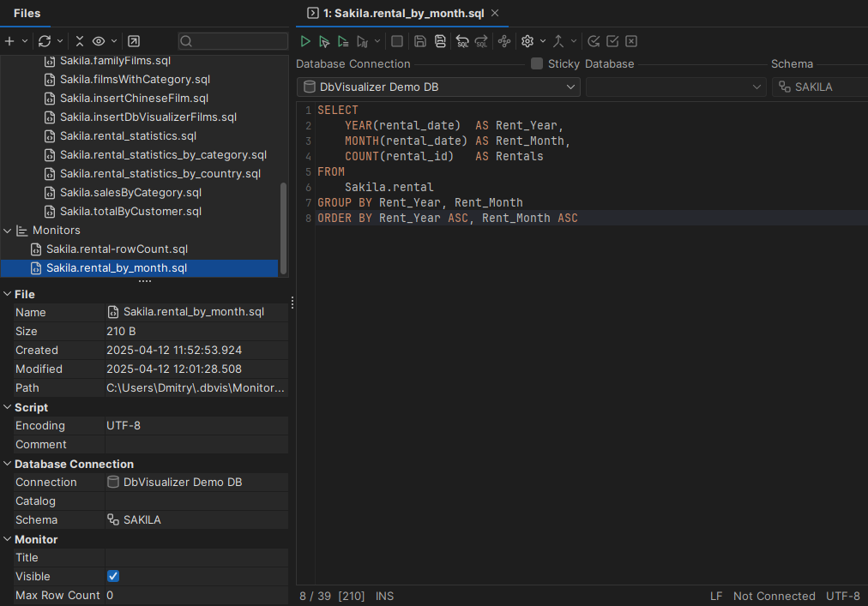Refresh the Files tree with the refresh icon

pos(45,40)
